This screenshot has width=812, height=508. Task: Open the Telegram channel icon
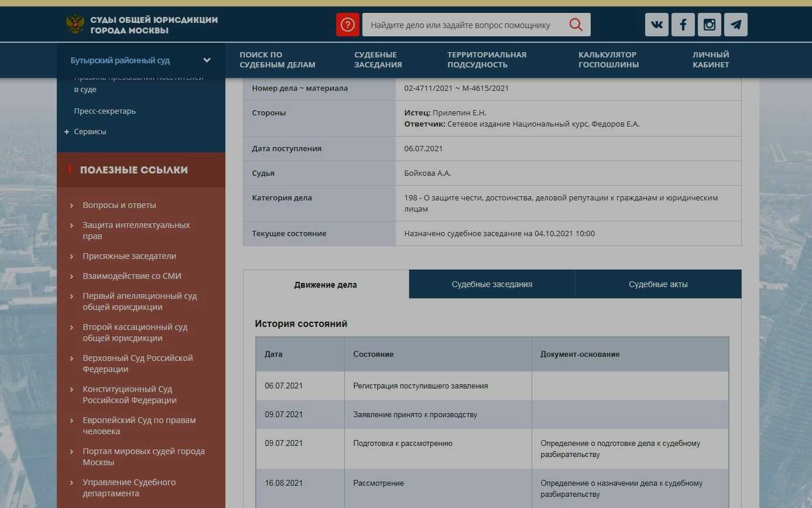click(736, 25)
